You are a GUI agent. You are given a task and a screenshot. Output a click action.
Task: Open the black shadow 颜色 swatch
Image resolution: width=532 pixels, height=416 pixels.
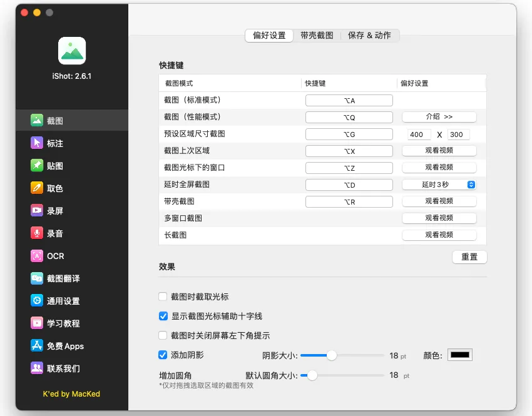(x=460, y=355)
